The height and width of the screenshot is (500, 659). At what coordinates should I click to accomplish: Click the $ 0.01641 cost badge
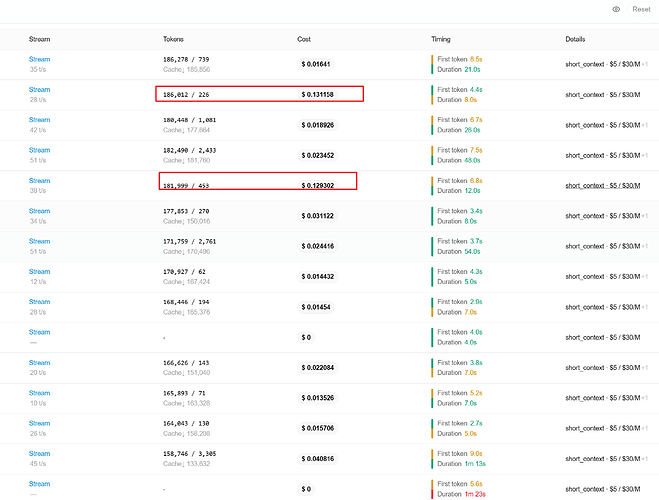click(316, 64)
